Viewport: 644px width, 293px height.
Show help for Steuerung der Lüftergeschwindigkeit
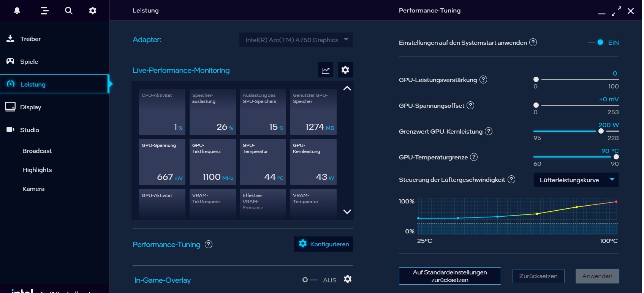[x=511, y=180]
